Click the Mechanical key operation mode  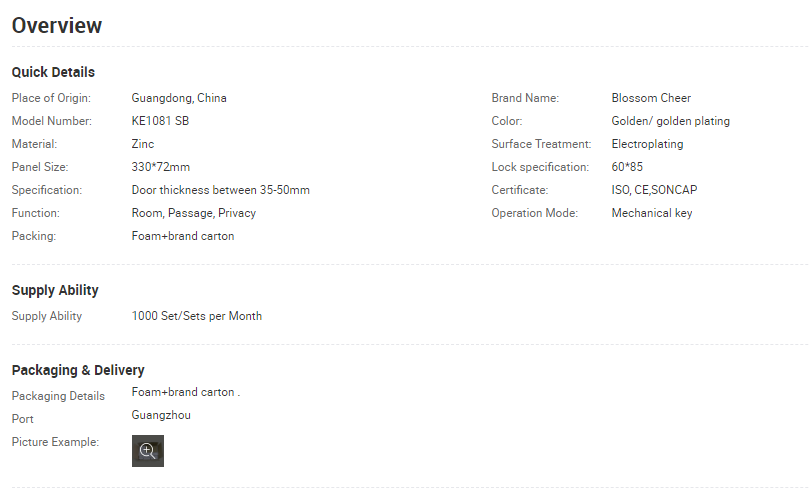point(651,213)
